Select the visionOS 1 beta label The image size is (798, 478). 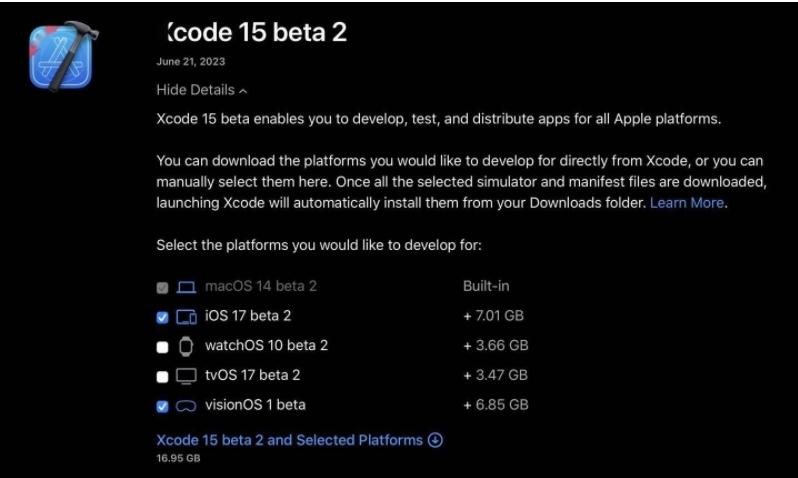tap(255, 405)
